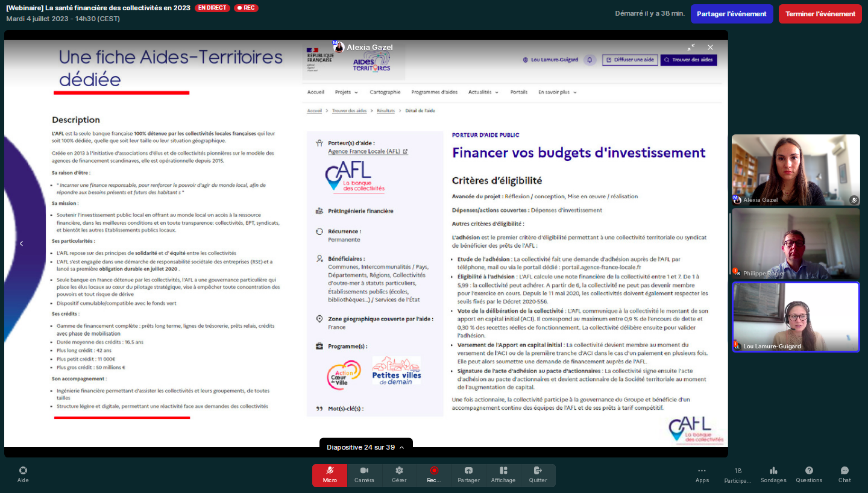
Task: Click the Aides-Territoires logo in the slide
Action: coord(371,62)
